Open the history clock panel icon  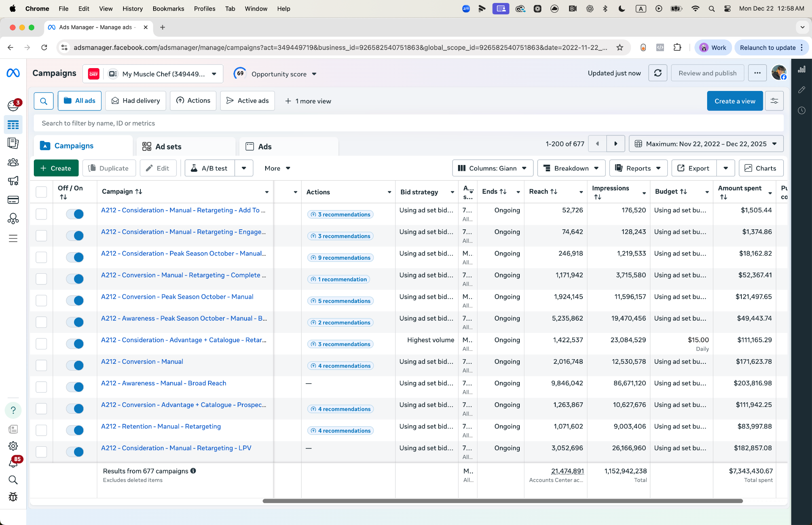point(801,110)
